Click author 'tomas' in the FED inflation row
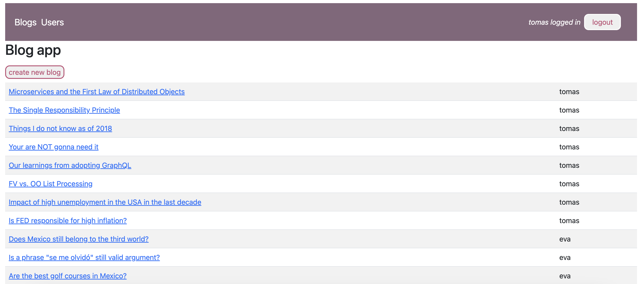The image size is (644, 284). [x=569, y=221]
